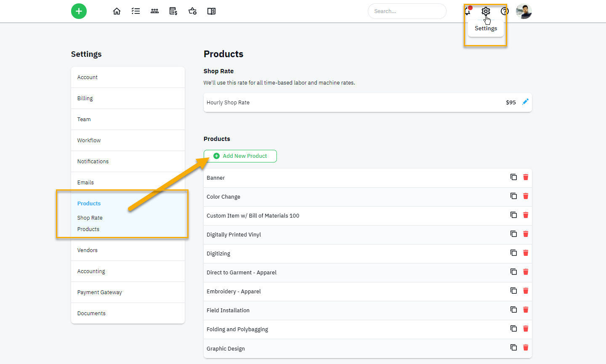This screenshot has height=364, width=606.
Task: Open Payment Gateway settings section
Action: [128, 292]
